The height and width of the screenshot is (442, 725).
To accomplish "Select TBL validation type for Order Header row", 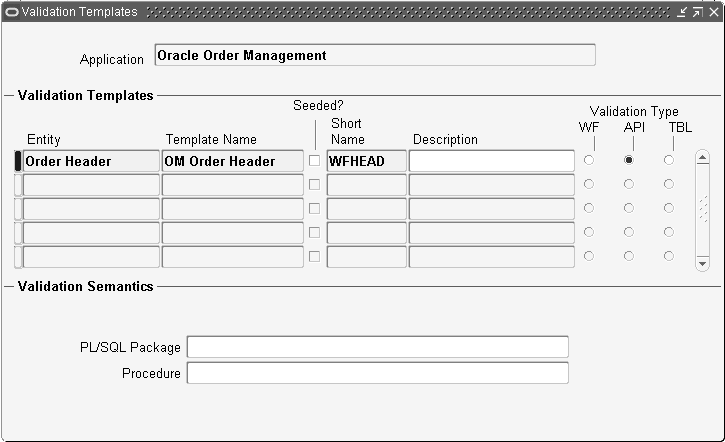I will 669,160.
